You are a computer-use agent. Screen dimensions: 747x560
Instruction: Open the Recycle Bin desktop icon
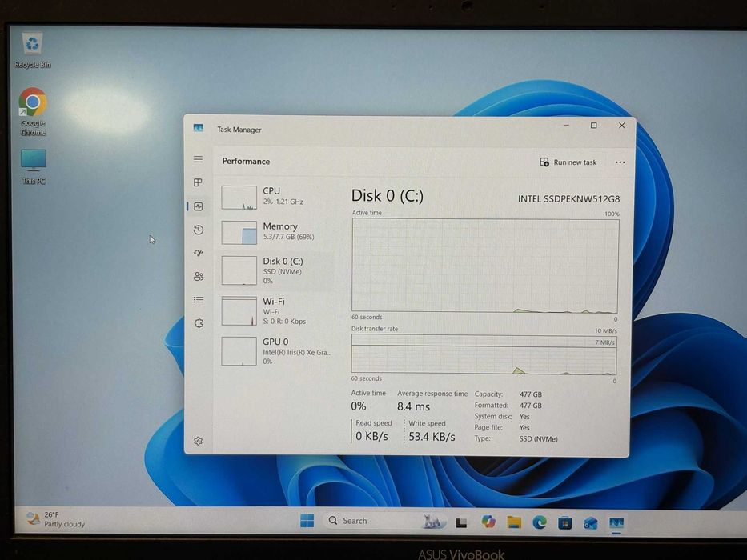click(x=32, y=50)
